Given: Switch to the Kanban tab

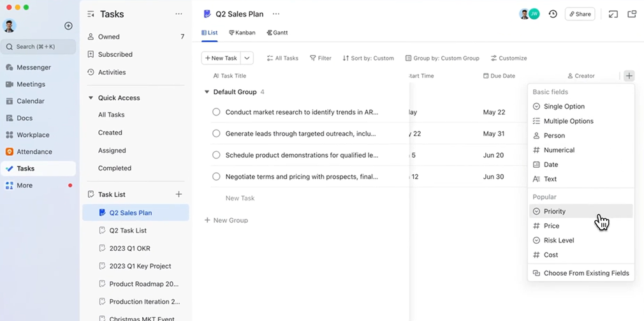Looking at the screenshot, I should 242,33.
